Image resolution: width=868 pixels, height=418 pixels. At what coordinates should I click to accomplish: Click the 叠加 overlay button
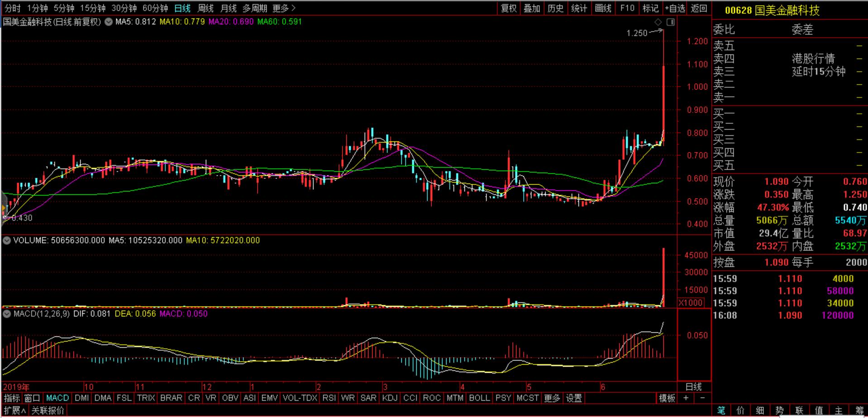pos(532,8)
